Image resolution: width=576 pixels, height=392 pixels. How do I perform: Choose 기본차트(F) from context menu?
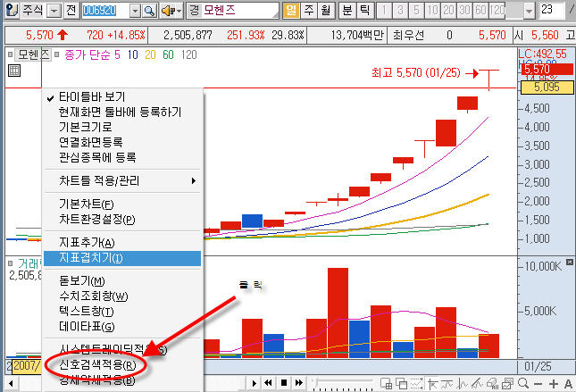122,204
